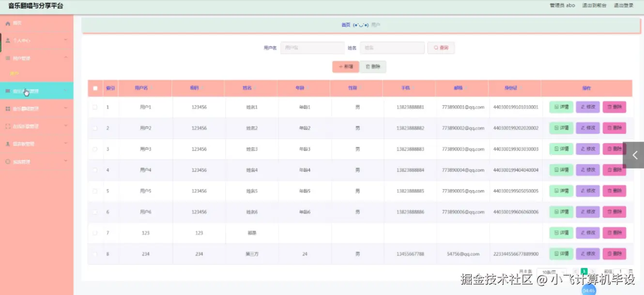Click the 首页 breadcrumb link
This screenshot has width=644, height=295.
[346, 25]
